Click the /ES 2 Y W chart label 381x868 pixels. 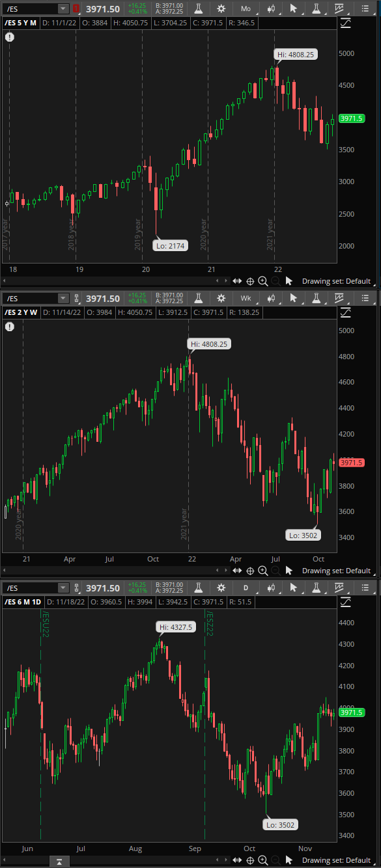tap(21, 312)
